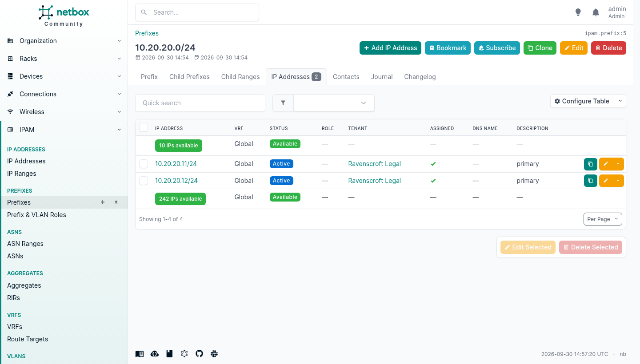
Task: Edit pencil icon for 10.20.20.11/24 row
Action: tap(606, 164)
